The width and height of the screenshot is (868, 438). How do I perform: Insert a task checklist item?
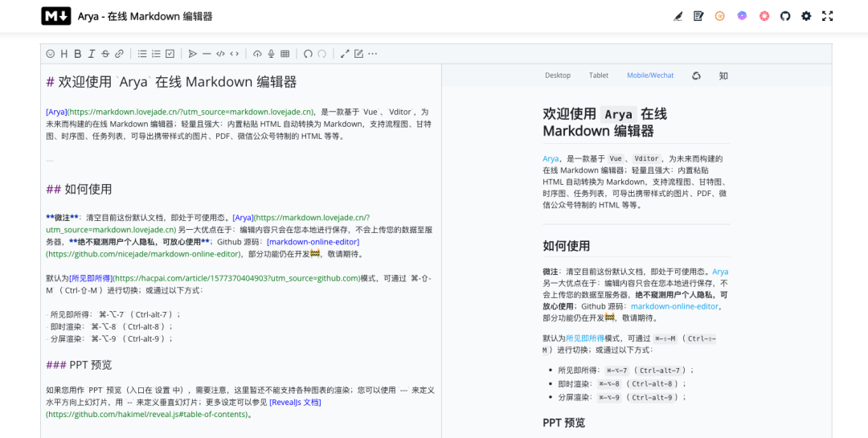click(170, 54)
